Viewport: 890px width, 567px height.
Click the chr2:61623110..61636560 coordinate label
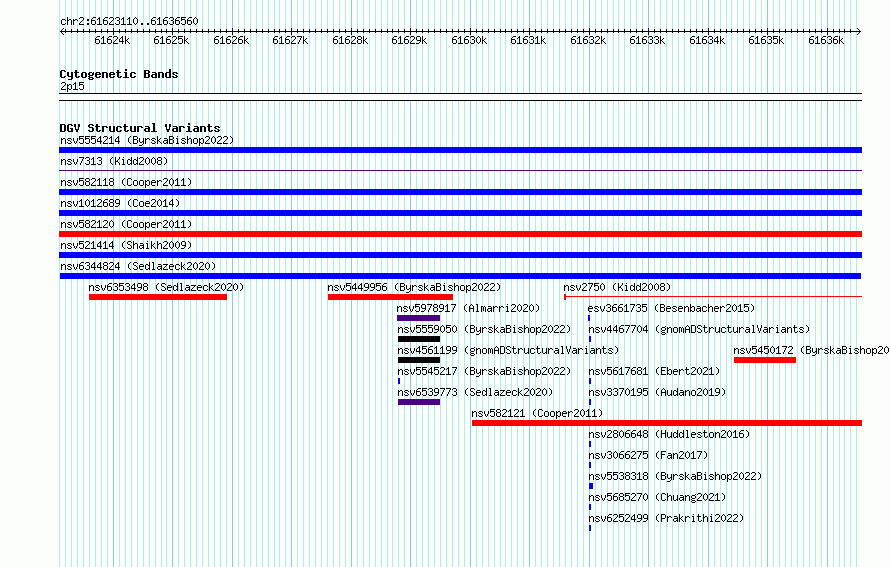[x=129, y=21]
